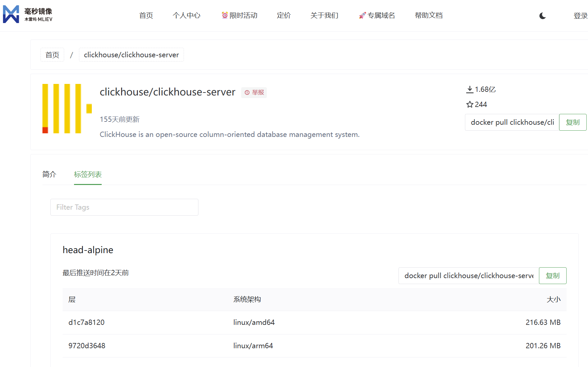Open 个人中心 in the top navigation

[x=187, y=15]
